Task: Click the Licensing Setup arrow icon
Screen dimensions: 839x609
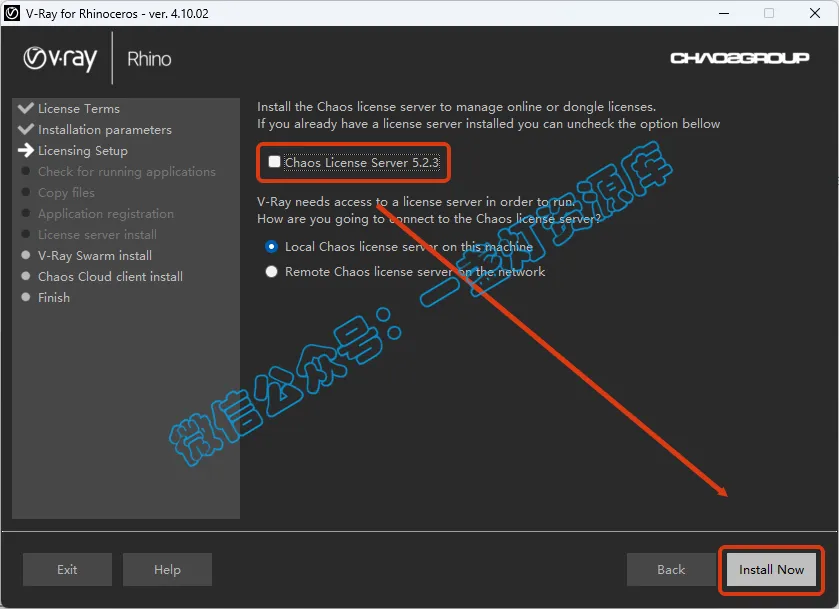Action: [x=26, y=150]
